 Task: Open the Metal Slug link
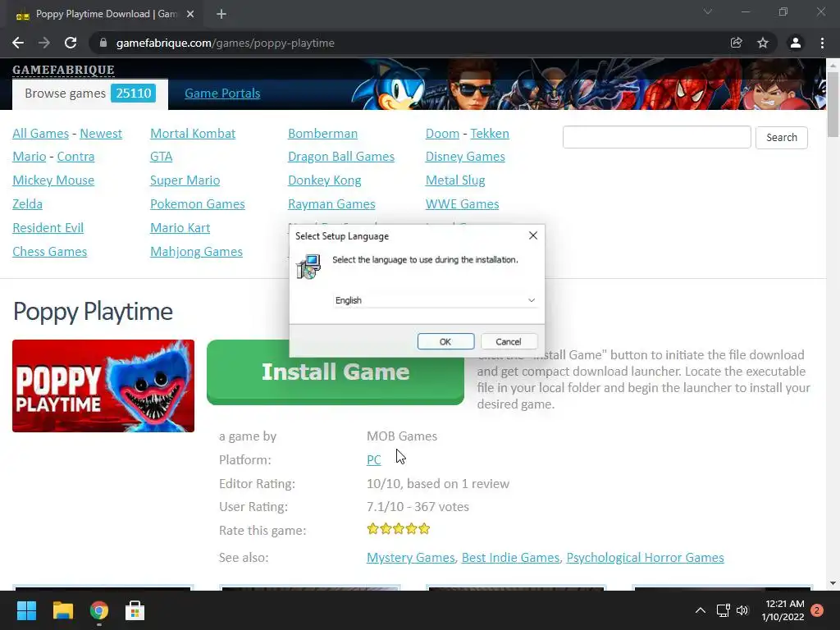coord(455,180)
